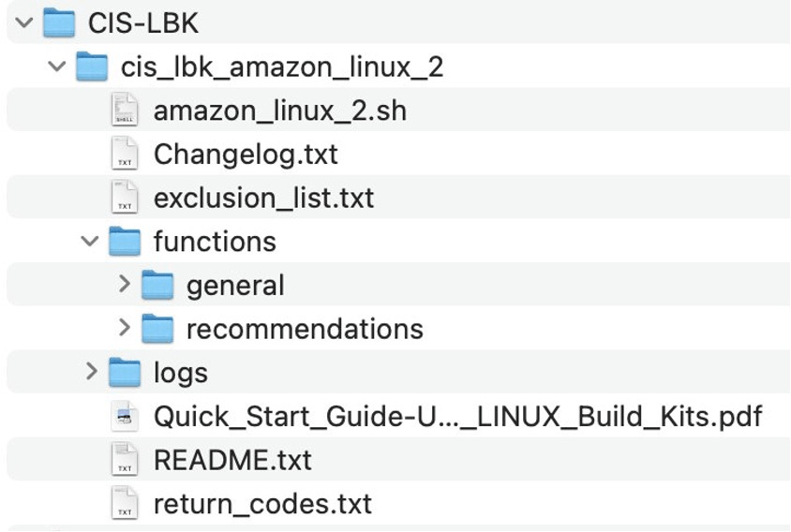Click the return_codes.txt file icon
Screen dimensions: 791x532
(x=125, y=504)
